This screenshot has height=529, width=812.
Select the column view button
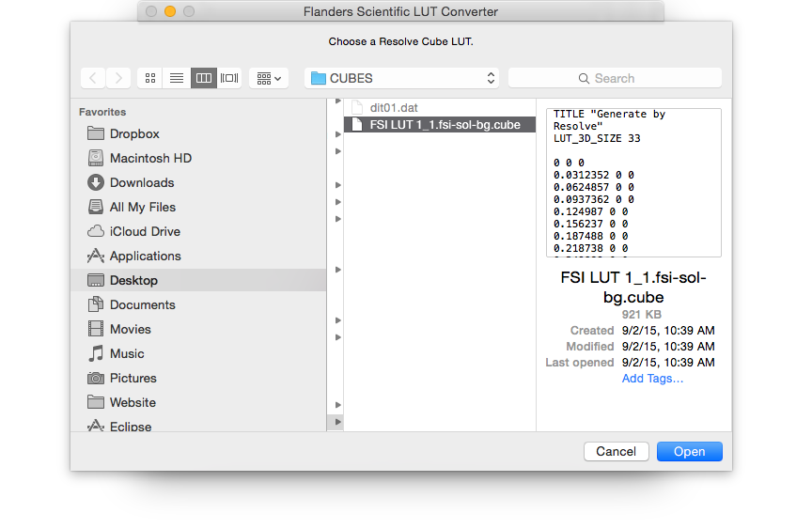[x=204, y=78]
